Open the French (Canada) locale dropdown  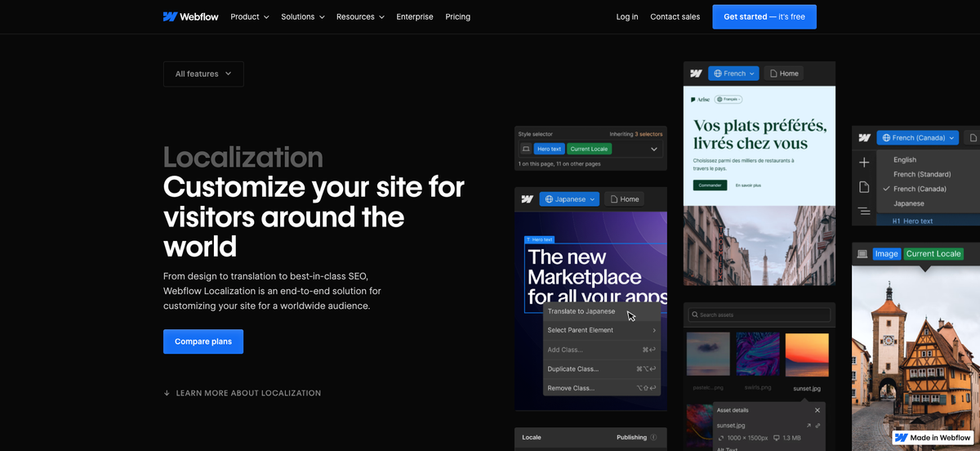[917, 138]
